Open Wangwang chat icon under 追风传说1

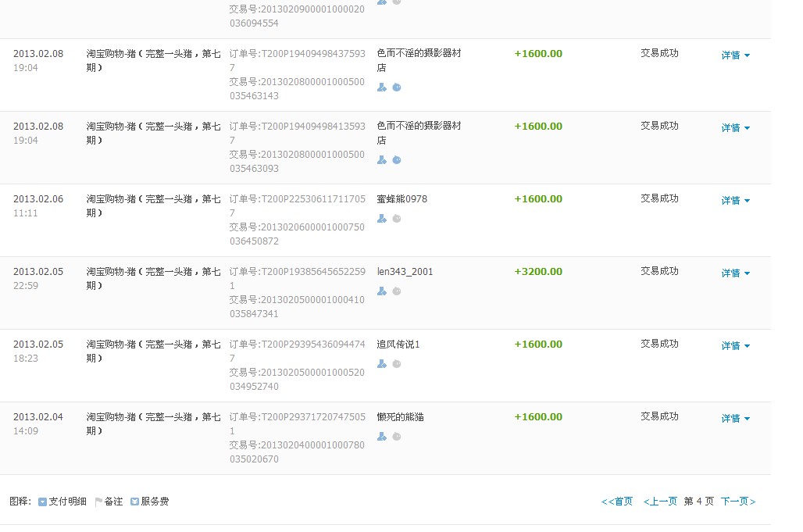[x=397, y=364]
